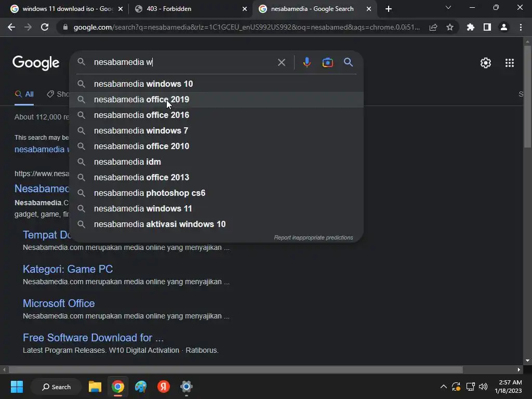Click the vertical page scrollbar thumb
Screen dimensions: 532x399
tap(527, 97)
